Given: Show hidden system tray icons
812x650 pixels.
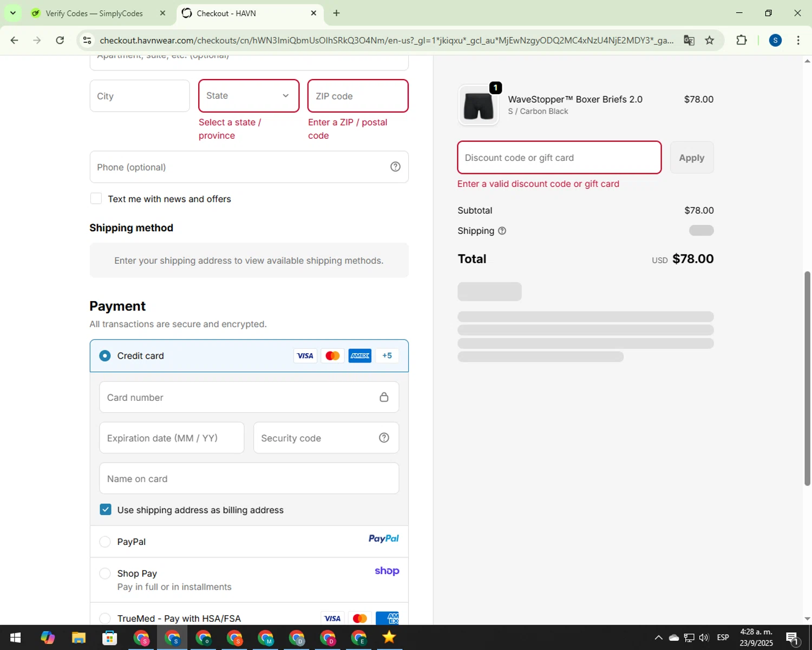Looking at the screenshot, I should 658,638.
